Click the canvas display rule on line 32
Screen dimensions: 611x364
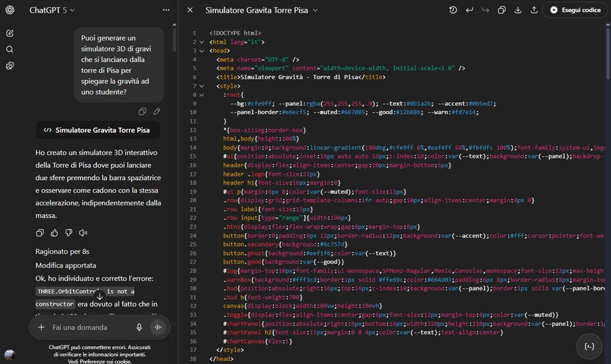[303, 306]
